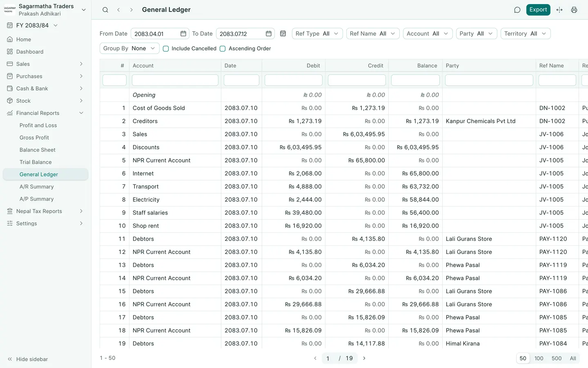Viewport: 588px width, 368px height.
Task: Set page size to 100 rows
Action: pyautogui.click(x=539, y=358)
